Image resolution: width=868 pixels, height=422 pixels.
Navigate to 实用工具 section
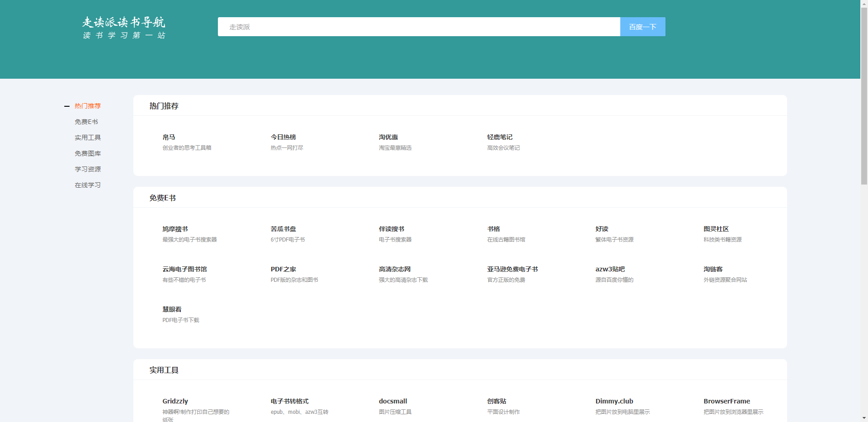[88, 138]
